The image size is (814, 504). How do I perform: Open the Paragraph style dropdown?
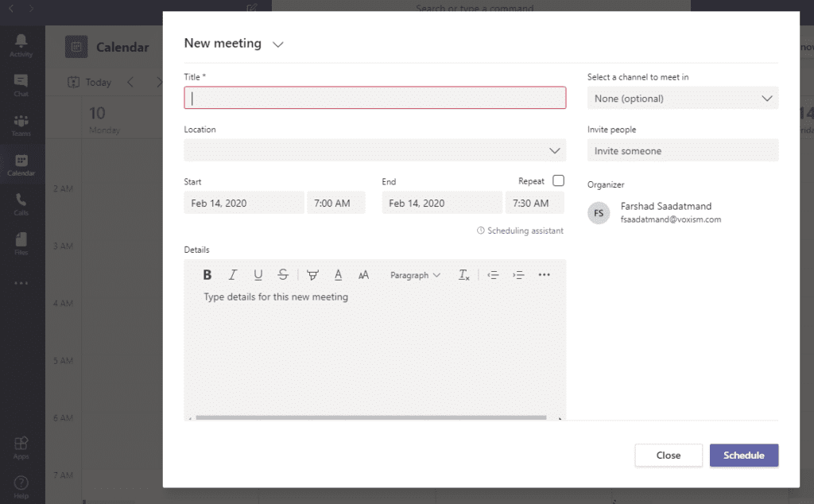(x=414, y=274)
